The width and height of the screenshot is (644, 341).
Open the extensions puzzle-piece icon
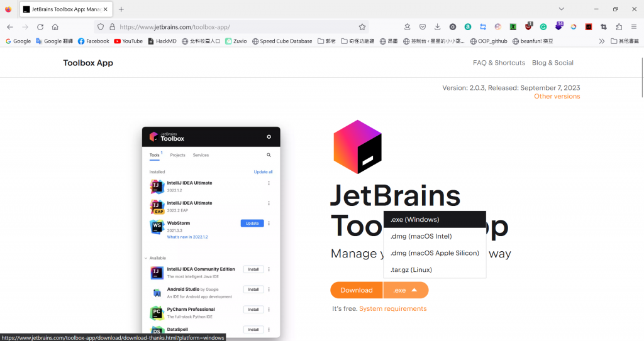click(x=619, y=27)
